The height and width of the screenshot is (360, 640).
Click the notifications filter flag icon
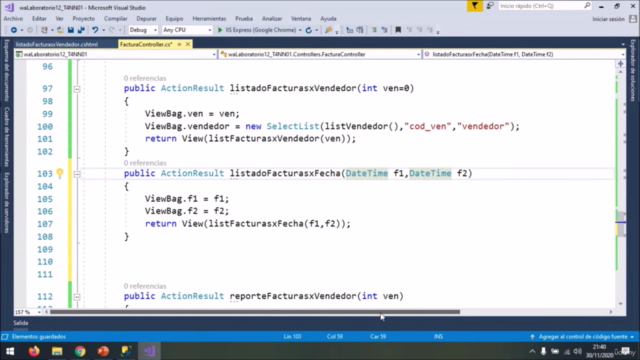[x=475, y=6]
